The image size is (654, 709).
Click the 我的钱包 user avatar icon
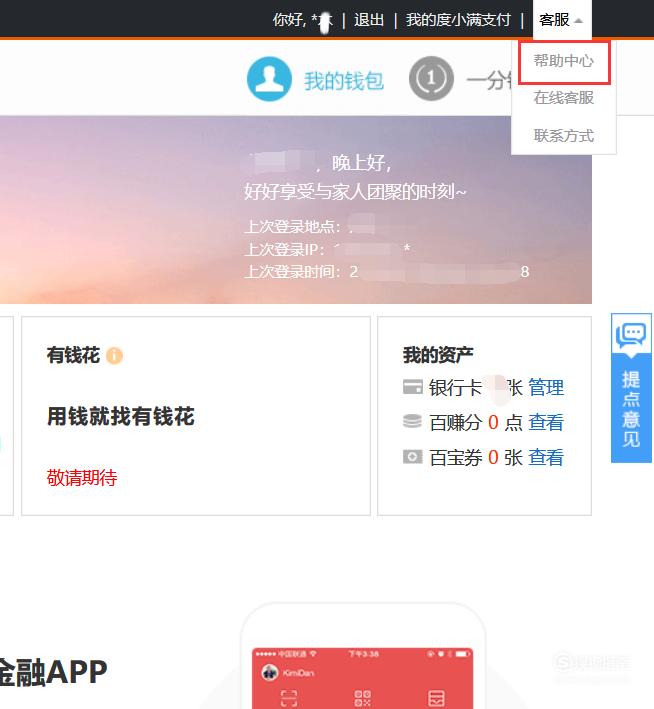(x=269, y=79)
